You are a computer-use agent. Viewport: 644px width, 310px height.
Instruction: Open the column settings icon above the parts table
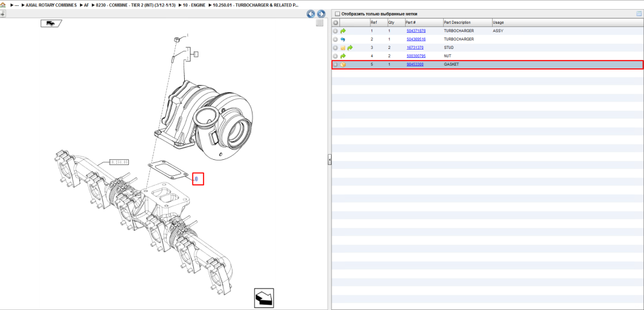639,14
